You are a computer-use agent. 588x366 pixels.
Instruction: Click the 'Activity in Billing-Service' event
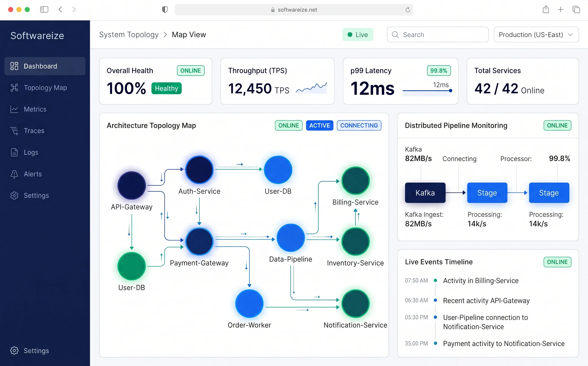[x=481, y=281]
